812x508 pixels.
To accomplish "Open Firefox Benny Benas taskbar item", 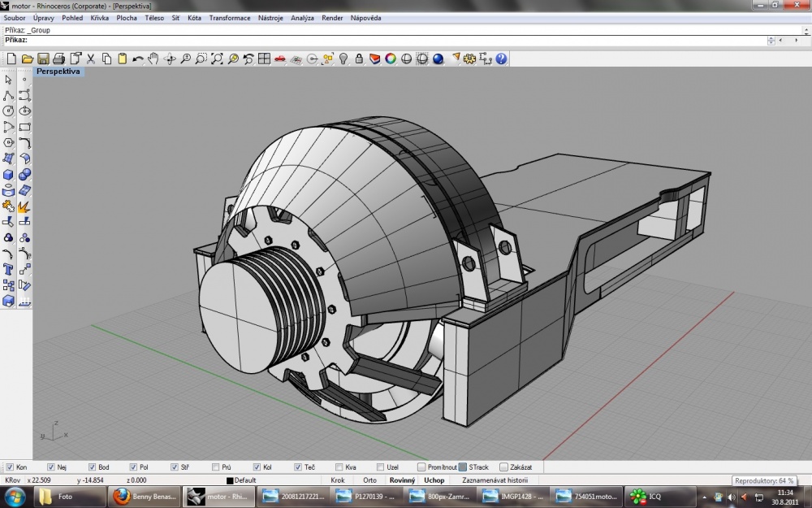I will click(x=144, y=497).
